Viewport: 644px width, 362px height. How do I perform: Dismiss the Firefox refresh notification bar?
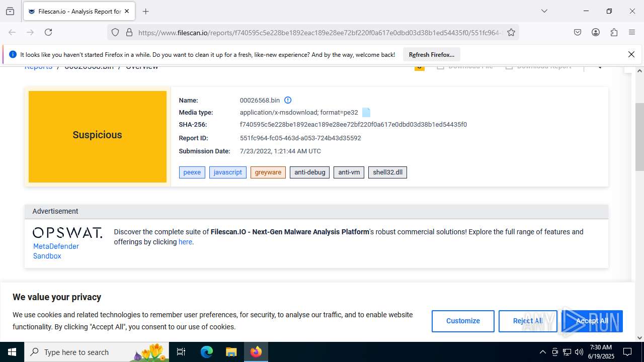pyautogui.click(x=631, y=54)
